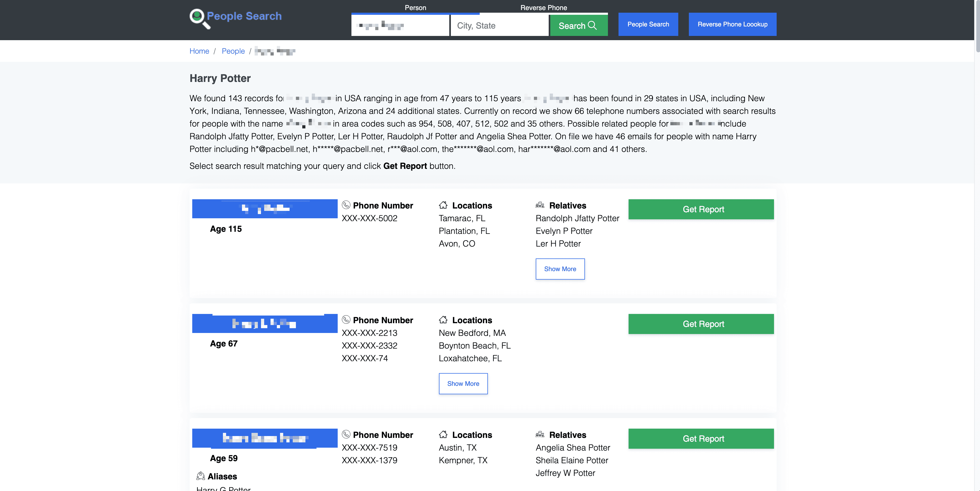
Task: Click the City, State input field
Action: coord(499,25)
